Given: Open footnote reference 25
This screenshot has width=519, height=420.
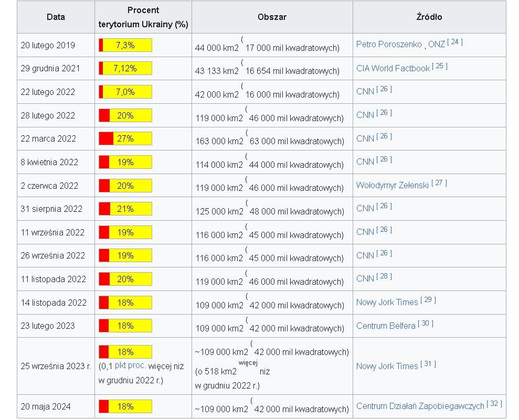Looking at the screenshot, I should click(440, 66).
